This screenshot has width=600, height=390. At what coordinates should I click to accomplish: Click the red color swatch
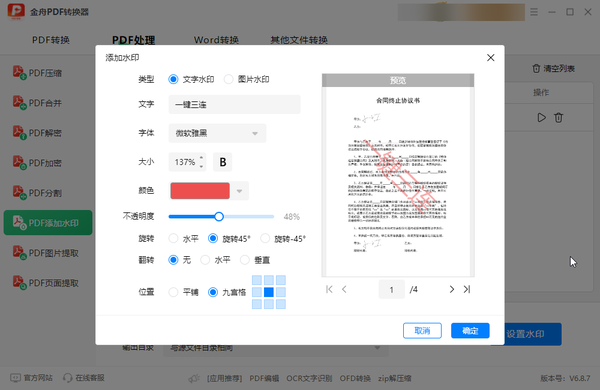pyautogui.click(x=200, y=191)
